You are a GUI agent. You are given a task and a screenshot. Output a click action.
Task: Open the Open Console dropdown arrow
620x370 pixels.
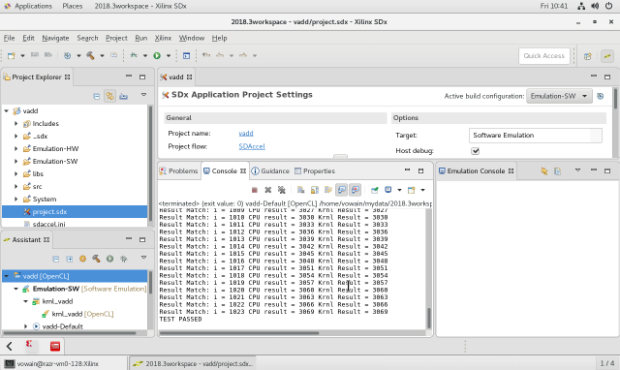(423, 191)
